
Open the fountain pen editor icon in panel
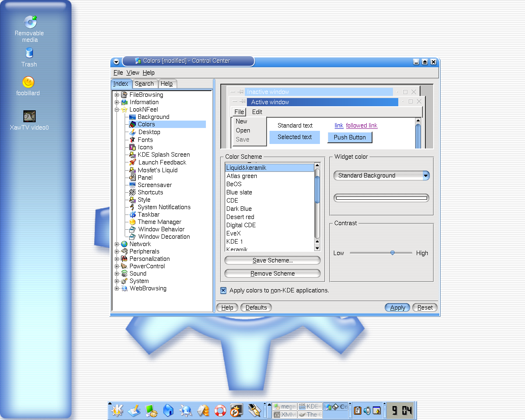click(x=254, y=410)
